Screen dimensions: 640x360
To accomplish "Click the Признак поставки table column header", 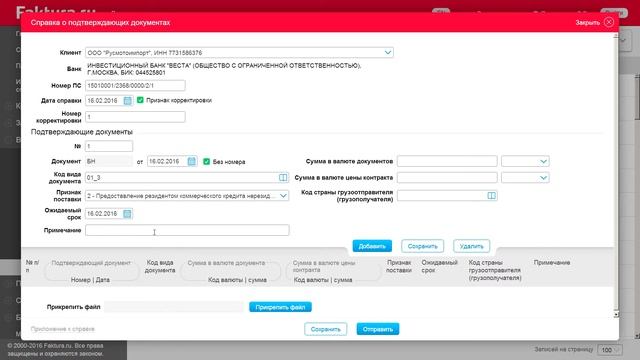I will tap(399, 266).
